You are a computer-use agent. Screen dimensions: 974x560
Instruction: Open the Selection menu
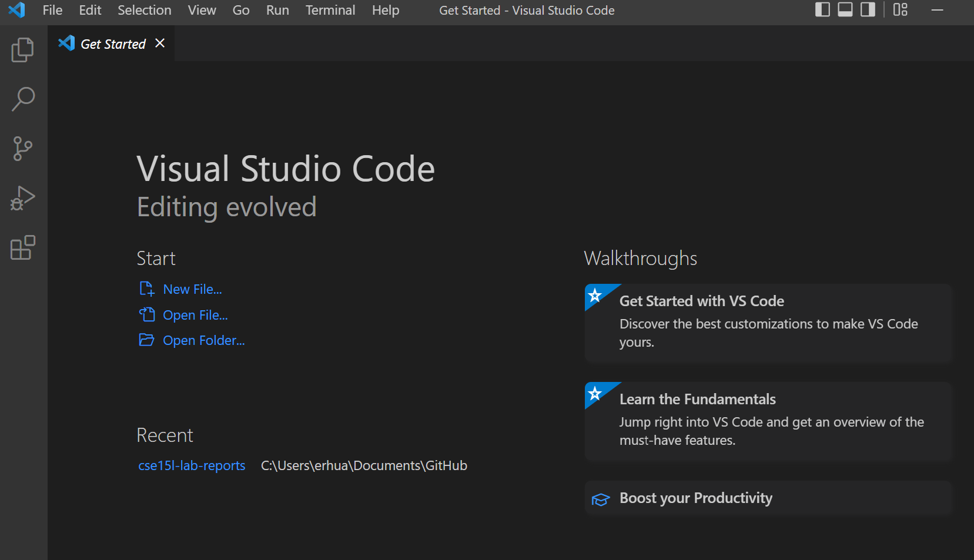(145, 10)
